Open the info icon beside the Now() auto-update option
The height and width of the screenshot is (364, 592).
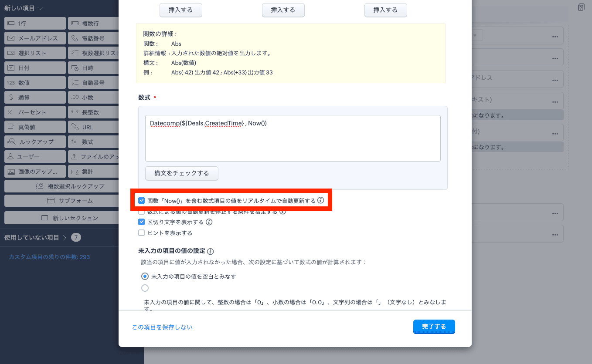click(x=320, y=201)
